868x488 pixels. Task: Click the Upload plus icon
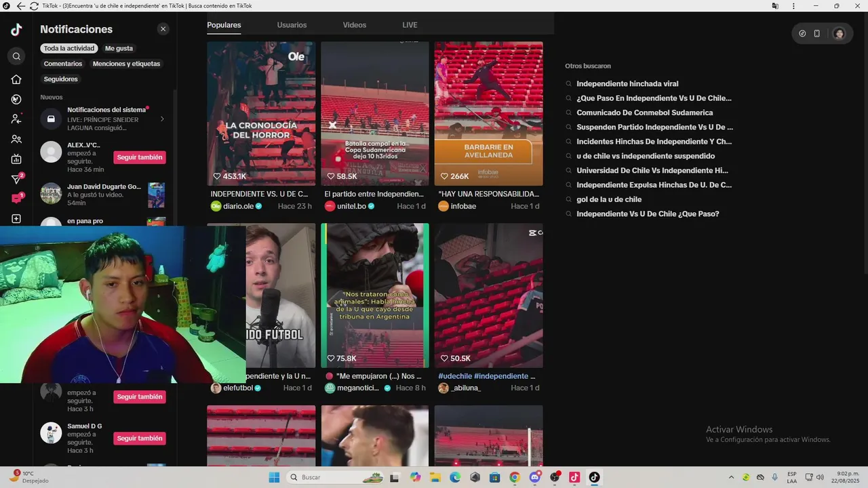(x=16, y=219)
